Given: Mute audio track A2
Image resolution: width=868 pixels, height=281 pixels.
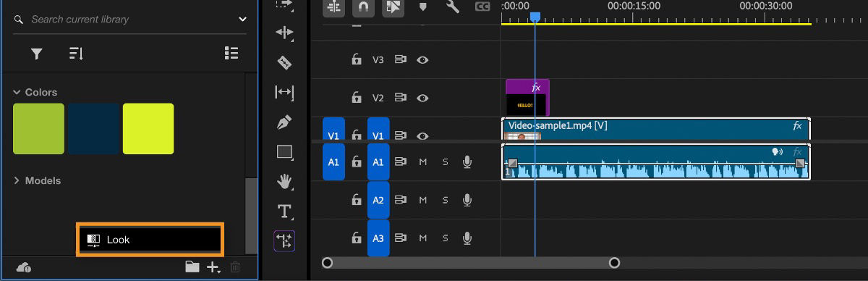Looking at the screenshot, I should 423,200.
